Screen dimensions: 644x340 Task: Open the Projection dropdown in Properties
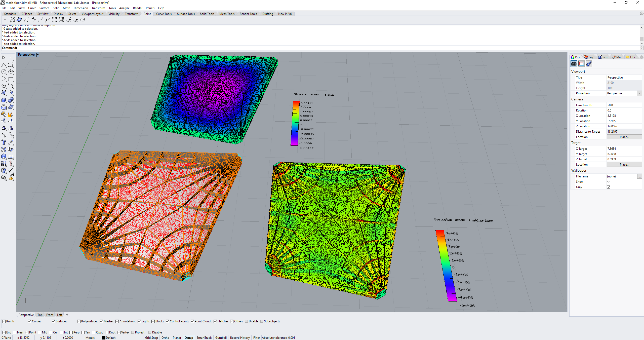click(639, 93)
